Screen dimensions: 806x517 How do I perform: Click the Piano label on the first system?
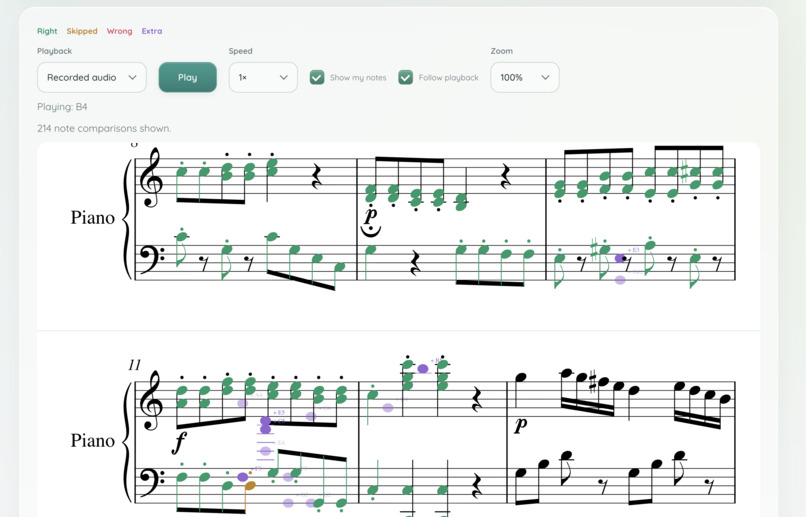93,218
